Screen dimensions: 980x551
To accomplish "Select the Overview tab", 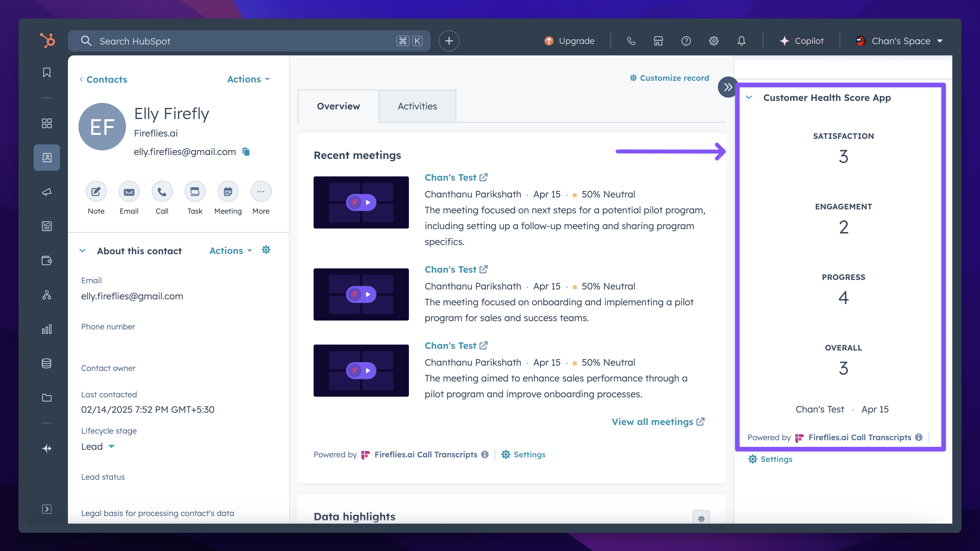I will pos(338,106).
